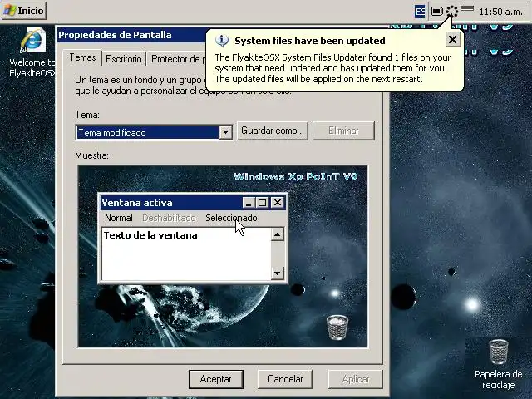Screen dimensions: 532x399
Task: Click the Cancelar button
Action: [x=285, y=379]
